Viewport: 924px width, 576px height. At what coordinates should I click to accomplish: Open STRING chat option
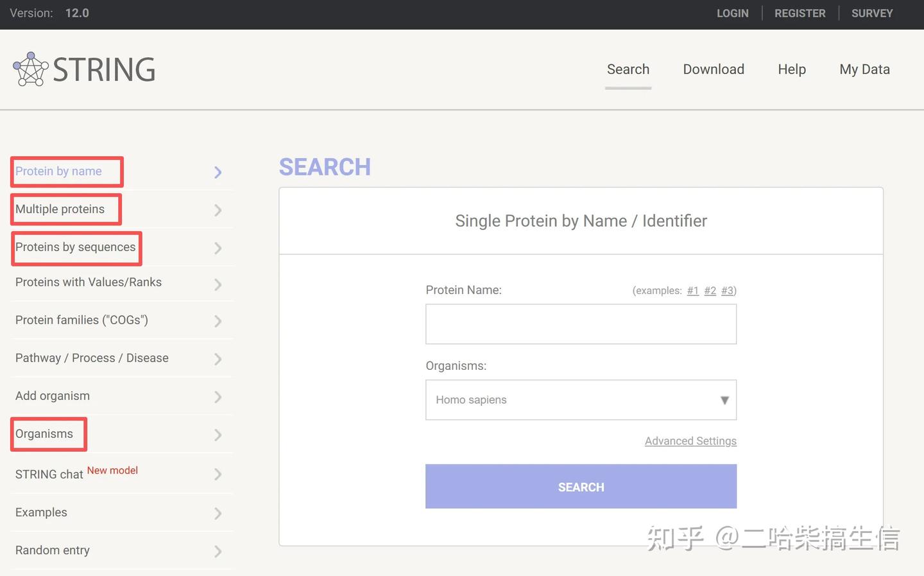[49, 475]
